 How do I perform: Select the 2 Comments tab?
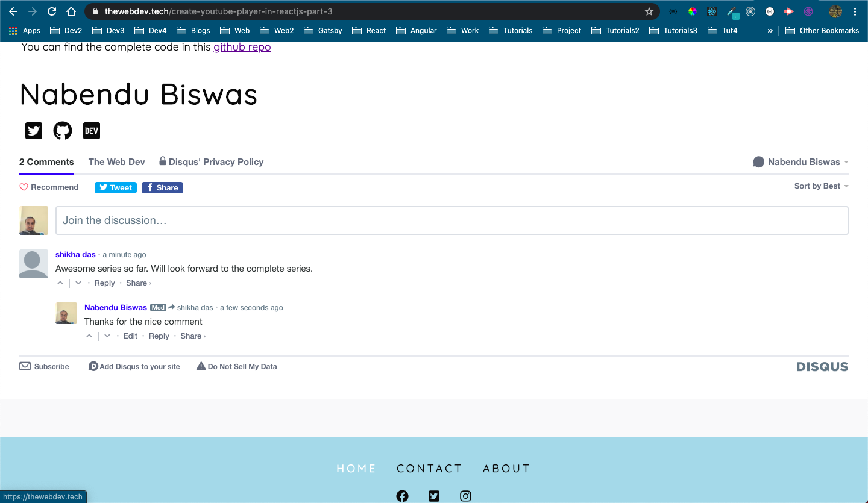click(x=46, y=162)
